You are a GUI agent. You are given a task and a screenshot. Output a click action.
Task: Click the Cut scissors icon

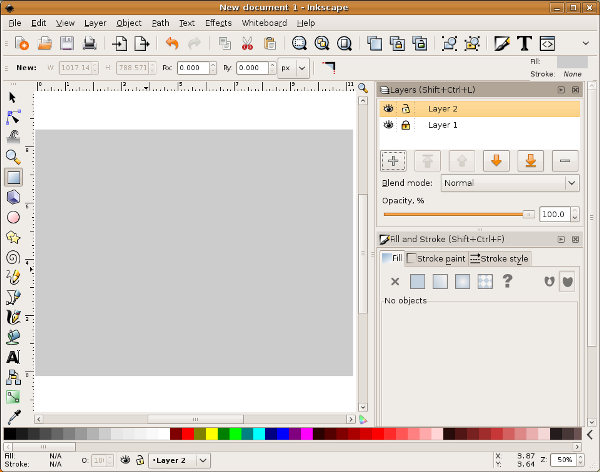pyautogui.click(x=247, y=43)
